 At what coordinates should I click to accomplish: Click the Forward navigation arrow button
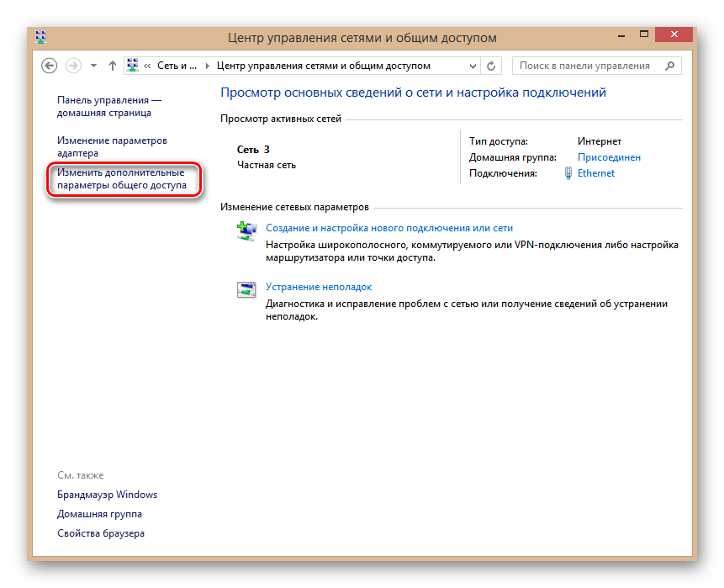coord(73,66)
